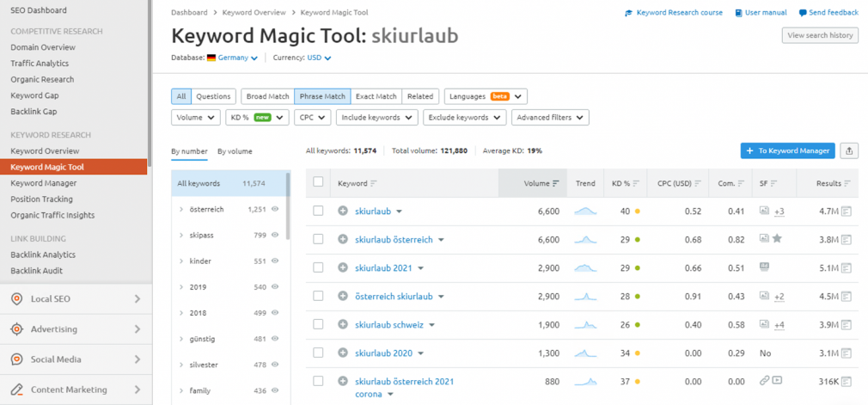Add skiurlaub 2020 with plus icon

343,353
